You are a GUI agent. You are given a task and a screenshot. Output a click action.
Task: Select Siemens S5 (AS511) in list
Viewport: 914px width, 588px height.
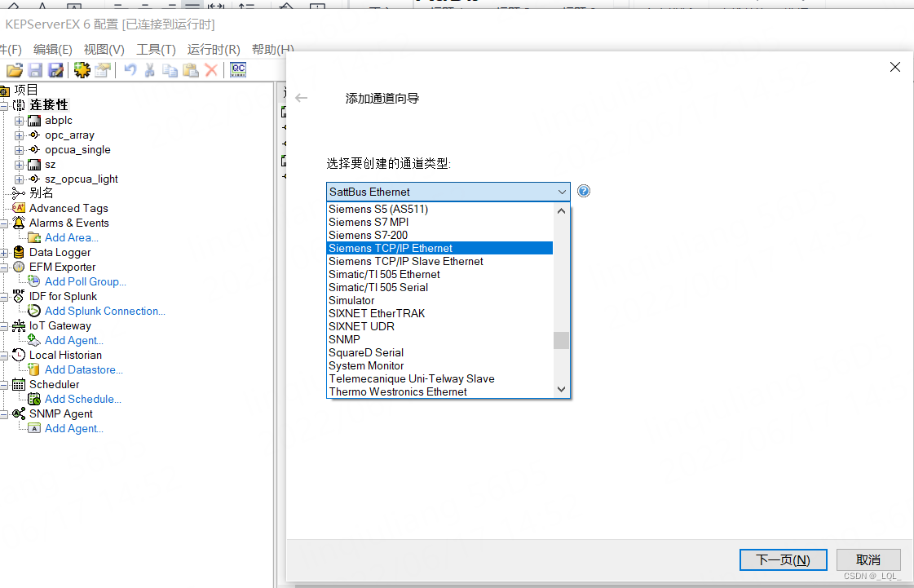pyautogui.click(x=440, y=209)
